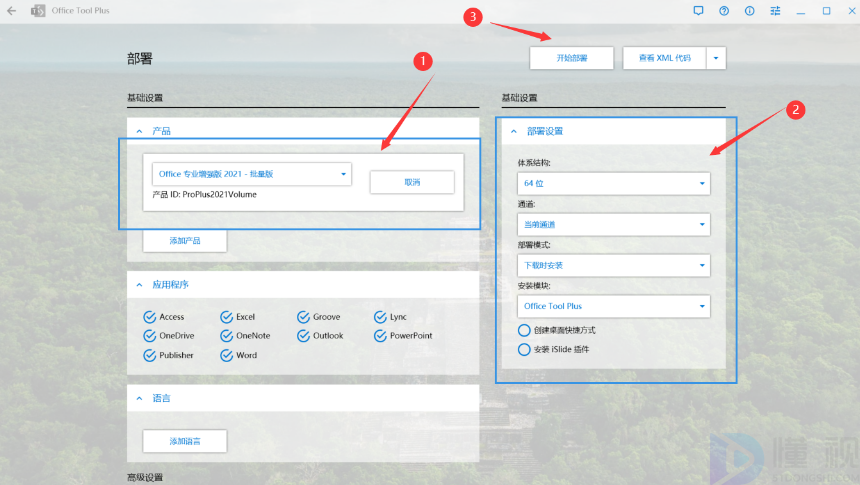Viewport: 860px width, 485px height.
Task: Open the 安装模块 Office Tool Plus dropdown
Action: [x=613, y=306]
